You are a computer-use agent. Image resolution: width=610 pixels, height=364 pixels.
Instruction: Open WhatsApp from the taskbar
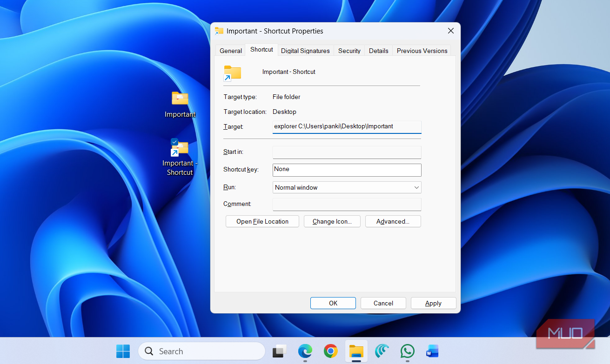pos(408,351)
